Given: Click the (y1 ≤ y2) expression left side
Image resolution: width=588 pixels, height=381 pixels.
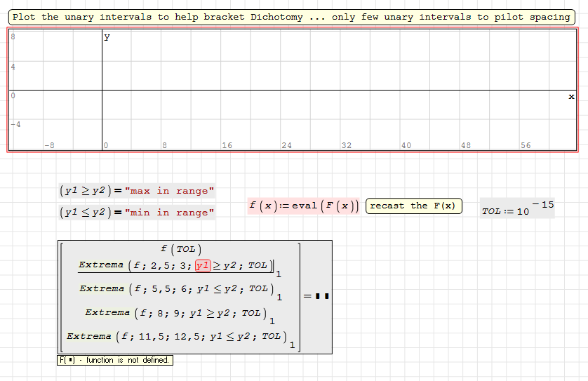Looking at the screenshot, I should [86, 213].
